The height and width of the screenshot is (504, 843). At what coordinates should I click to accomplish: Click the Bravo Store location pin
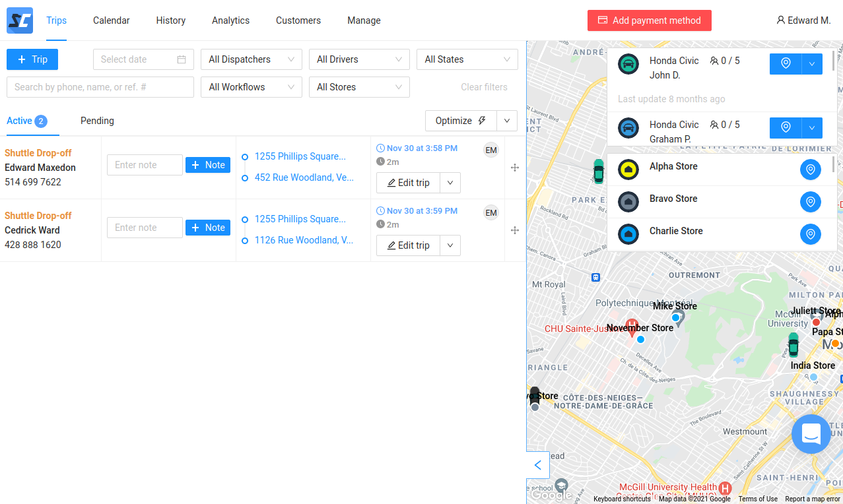pos(810,202)
